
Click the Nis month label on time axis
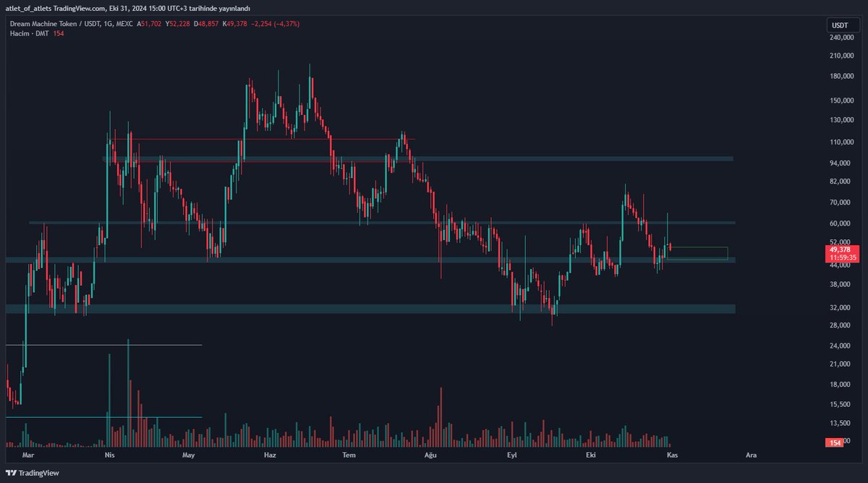pos(110,456)
